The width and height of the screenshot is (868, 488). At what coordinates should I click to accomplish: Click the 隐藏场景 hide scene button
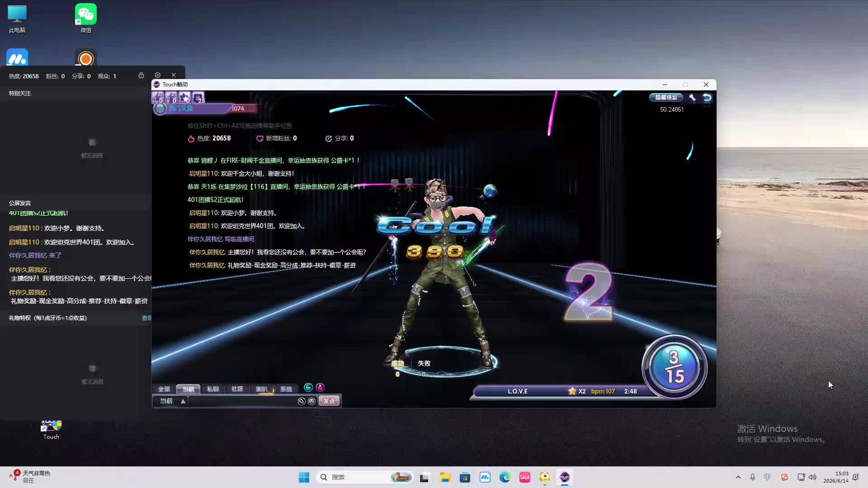point(666,97)
